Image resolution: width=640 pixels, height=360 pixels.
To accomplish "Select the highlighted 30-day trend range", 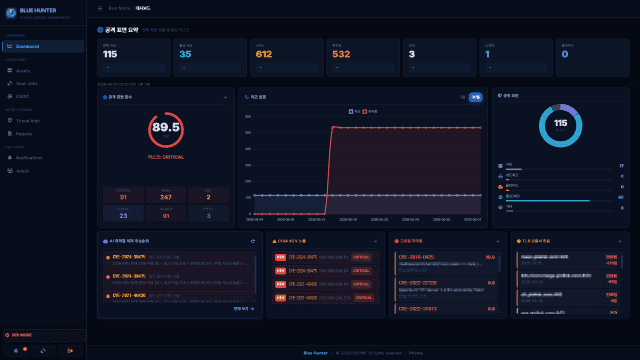I will 476,97.
